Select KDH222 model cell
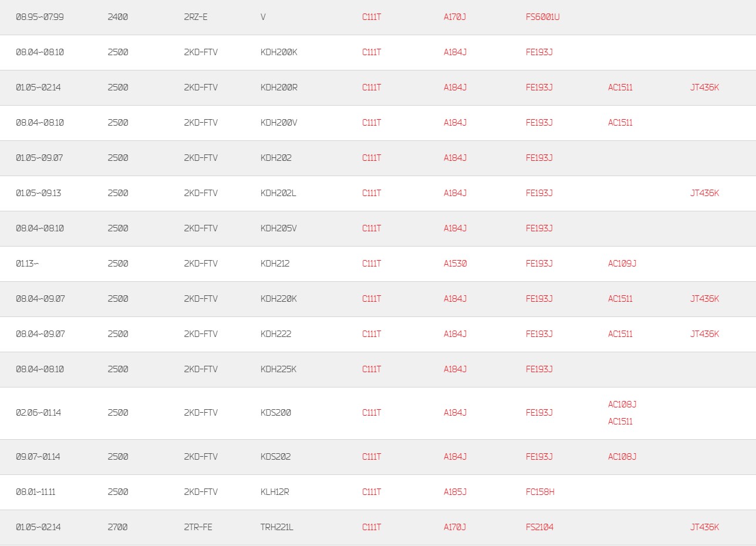Screen dimensions: 756x546 (x=276, y=334)
